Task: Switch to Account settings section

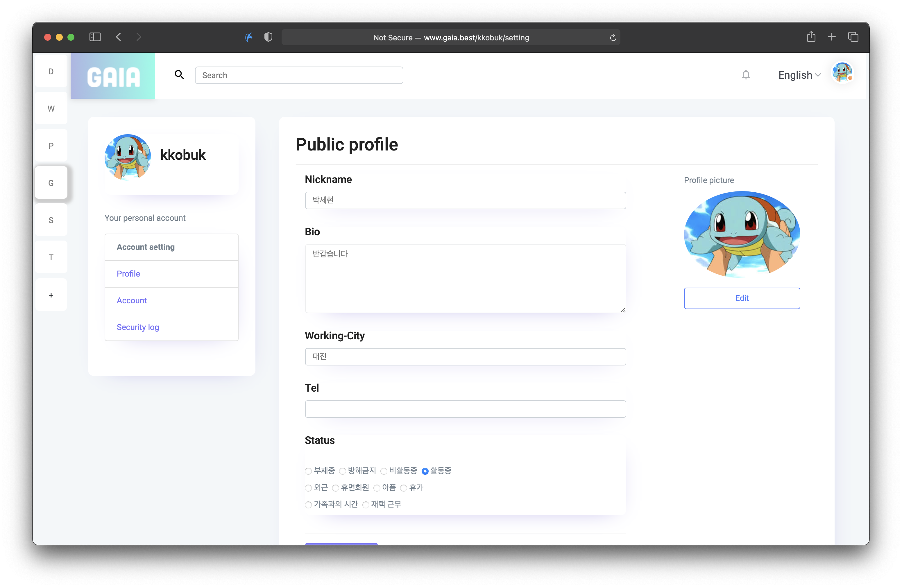Action: click(x=132, y=300)
